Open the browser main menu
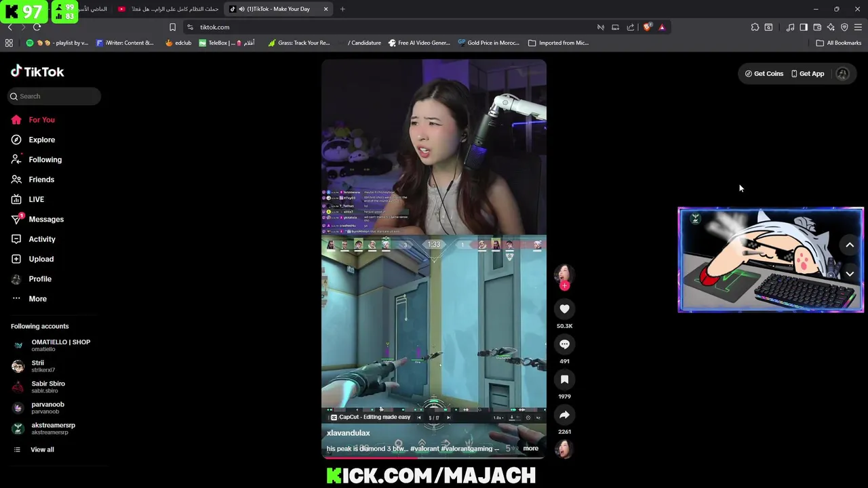The height and width of the screenshot is (488, 868). (x=858, y=27)
